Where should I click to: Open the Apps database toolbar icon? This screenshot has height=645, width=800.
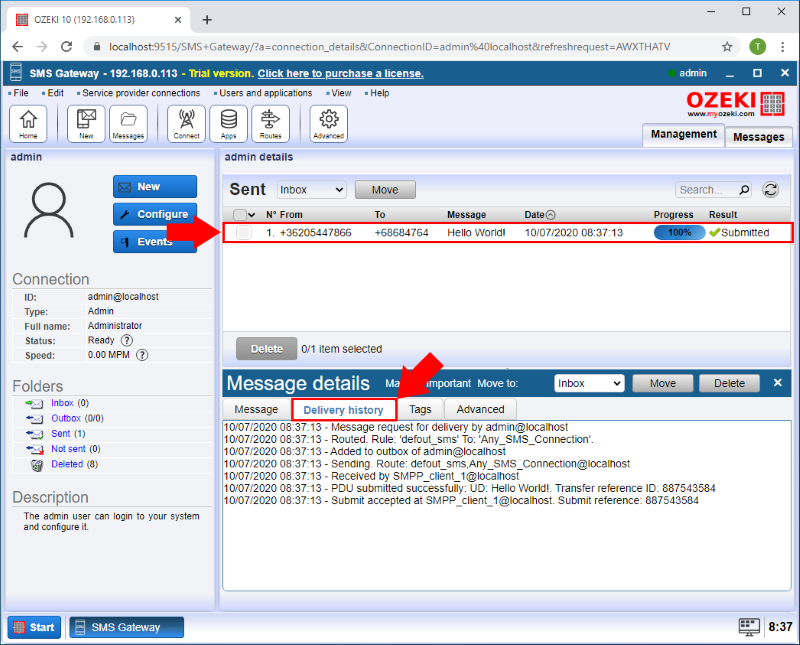228,123
